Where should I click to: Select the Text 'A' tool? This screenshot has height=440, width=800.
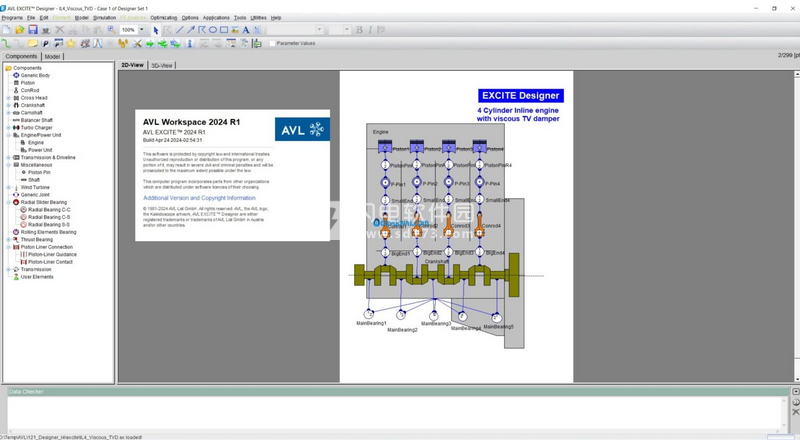pos(246,30)
